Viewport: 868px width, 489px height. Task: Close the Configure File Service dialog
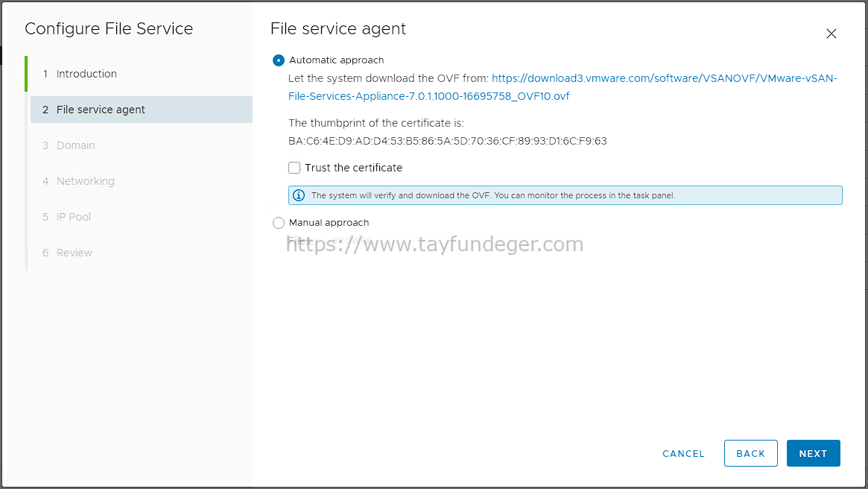pyautogui.click(x=831, y=34)
